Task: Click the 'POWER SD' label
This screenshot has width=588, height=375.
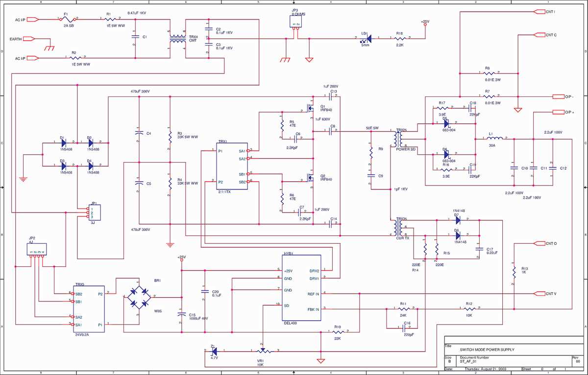Action: [406, 149]
